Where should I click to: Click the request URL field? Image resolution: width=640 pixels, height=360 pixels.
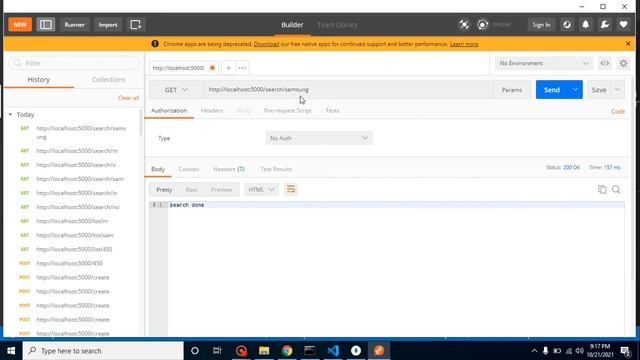348,90
